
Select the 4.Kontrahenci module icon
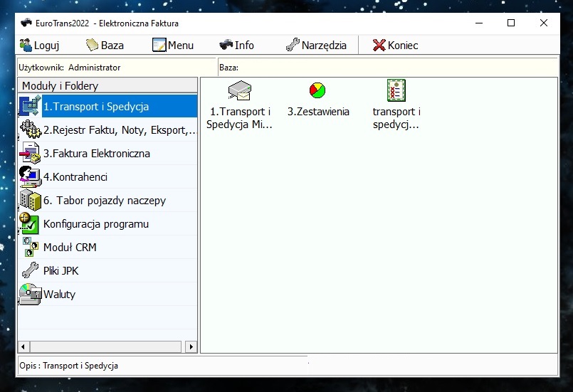point(30,177)
